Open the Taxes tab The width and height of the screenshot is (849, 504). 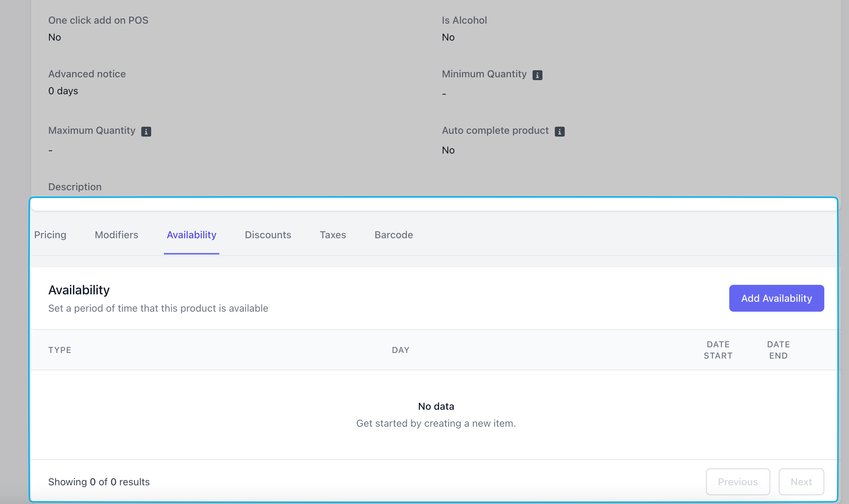333,235
